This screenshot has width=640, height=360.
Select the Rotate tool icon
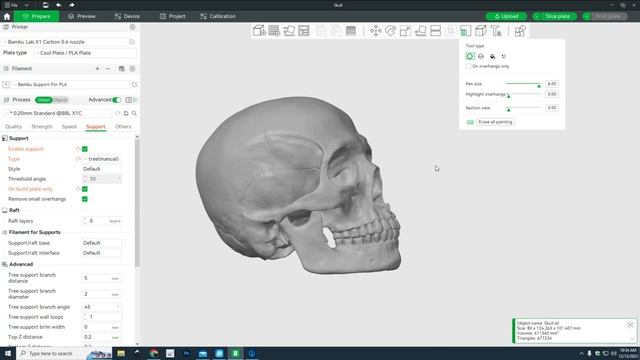[x=390, y=31]
